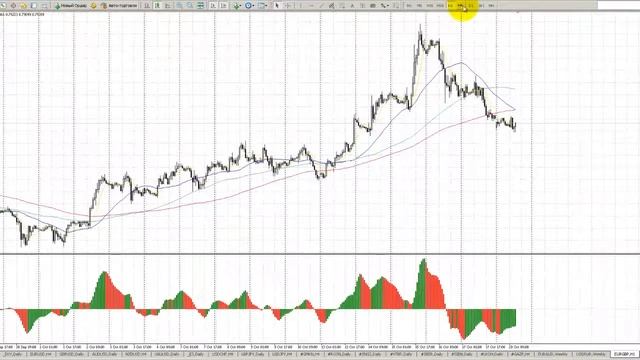640x360 pixels.
Task: Select the Fibonacci retracement tool
Action: coord(342,6)
